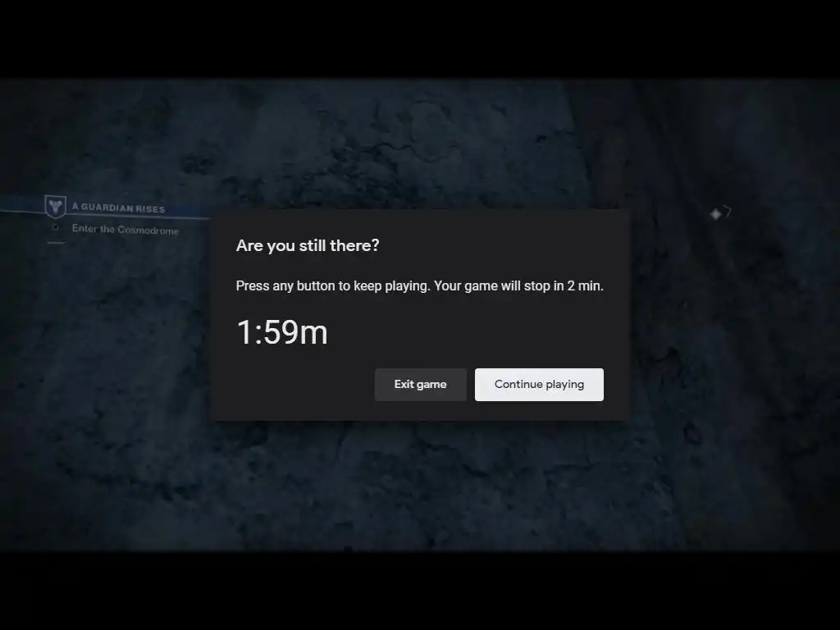The height and width of the screenshot is (630, 840).
Task: Click the diamond waypoint marker icon
Action: coord(715,214)
